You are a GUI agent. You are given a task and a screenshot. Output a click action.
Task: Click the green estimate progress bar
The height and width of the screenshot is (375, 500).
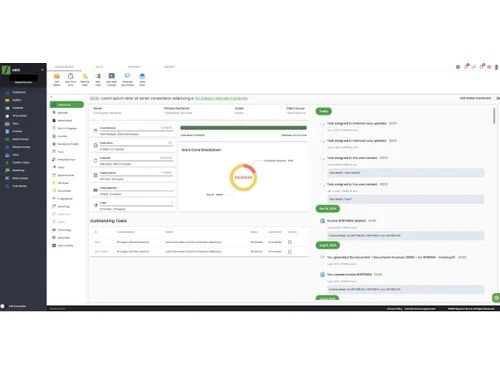coord(243,128)
